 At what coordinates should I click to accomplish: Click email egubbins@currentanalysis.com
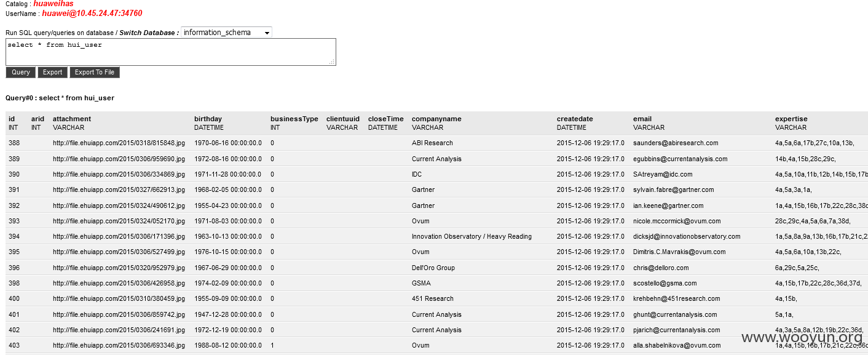click(680, 159)
